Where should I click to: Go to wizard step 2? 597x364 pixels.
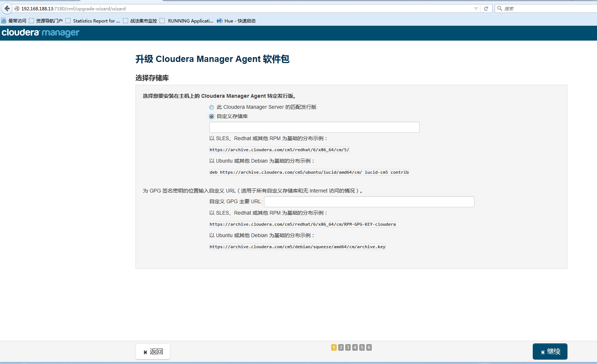pyautogui.click(x=341, y=347)
